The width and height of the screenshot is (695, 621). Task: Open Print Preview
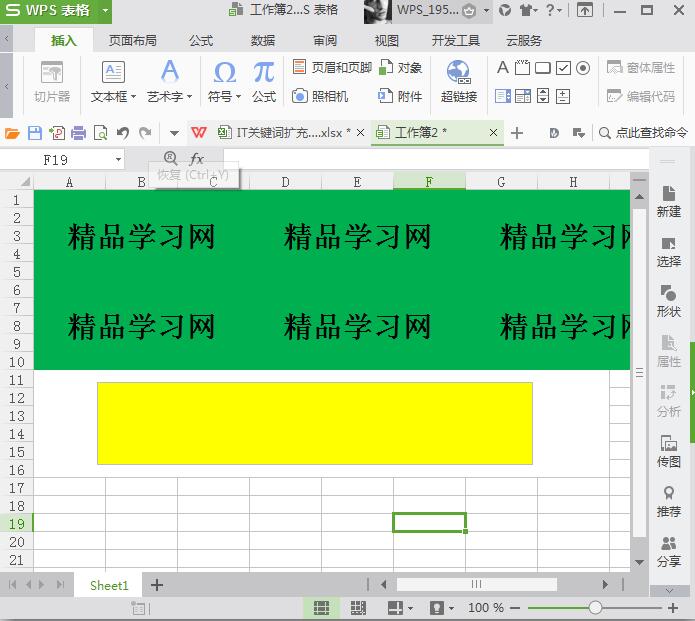pyautogui.click(x=101, y=133)
